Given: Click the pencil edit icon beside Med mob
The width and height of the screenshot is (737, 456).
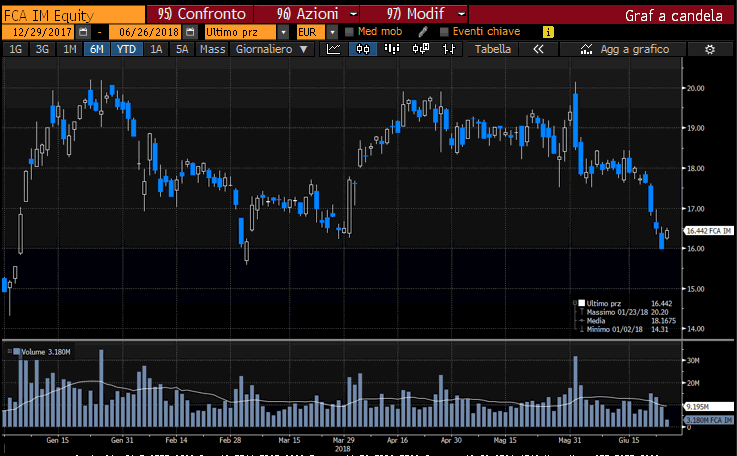Looking at the screenshot, I should pyautogui.click(x=423, y=31).
